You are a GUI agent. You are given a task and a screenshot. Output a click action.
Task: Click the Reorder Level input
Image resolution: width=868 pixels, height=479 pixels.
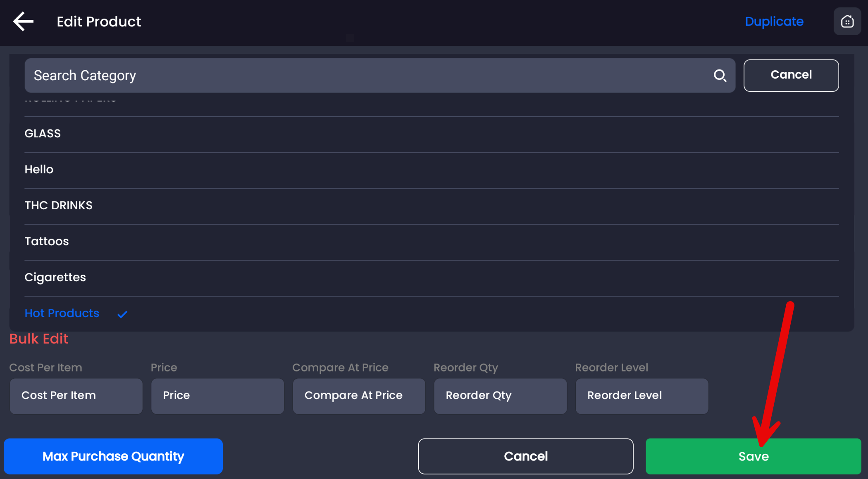tap(641, 396)
